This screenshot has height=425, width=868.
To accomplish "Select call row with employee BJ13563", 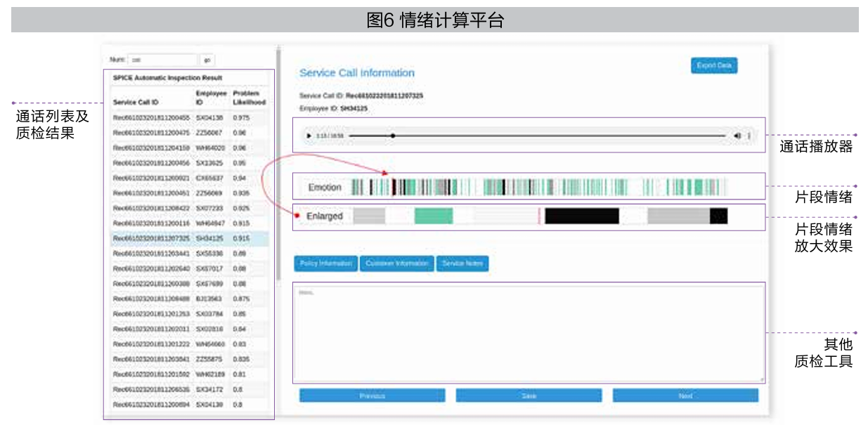I will [190, 299].
